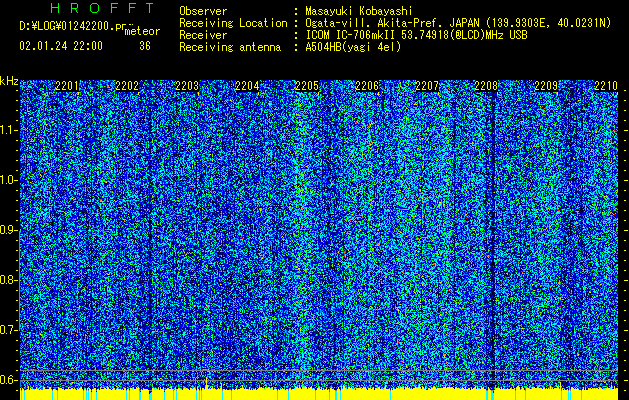Select observer name Masayuki Kobayashi
The height and width of the screenshot is (400, 629).
click(x=359, y=11)
